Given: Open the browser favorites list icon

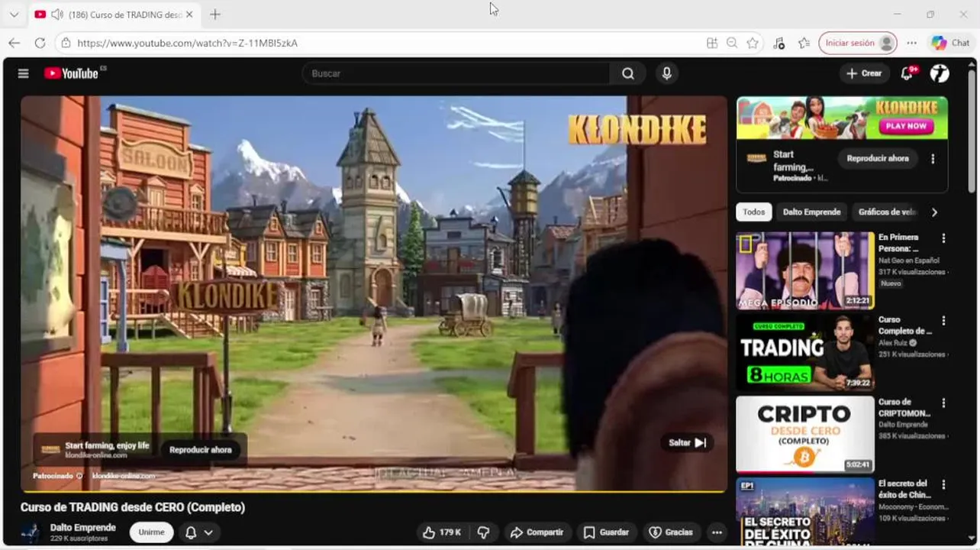Looking at the screenshot, I should (x=804, y=44).
